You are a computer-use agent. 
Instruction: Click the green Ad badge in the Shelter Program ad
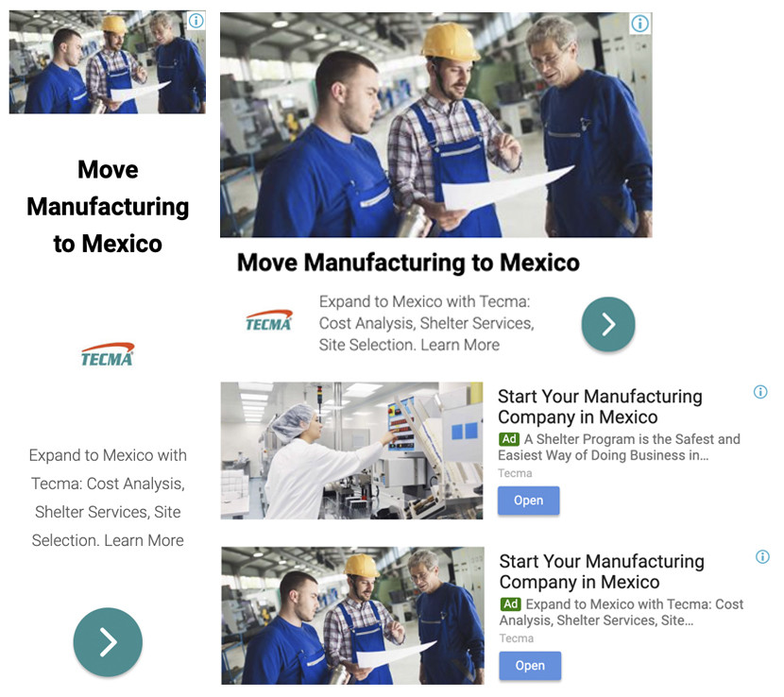coord(509,439)
